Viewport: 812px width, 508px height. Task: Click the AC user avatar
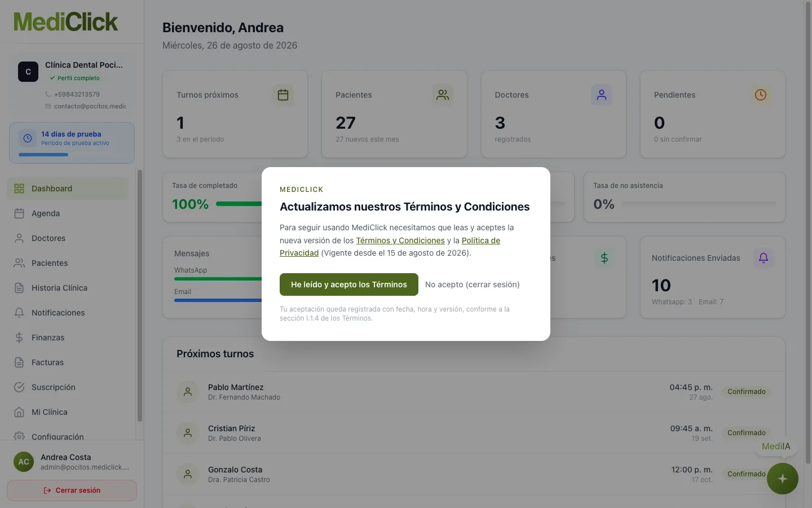point(24,462)
